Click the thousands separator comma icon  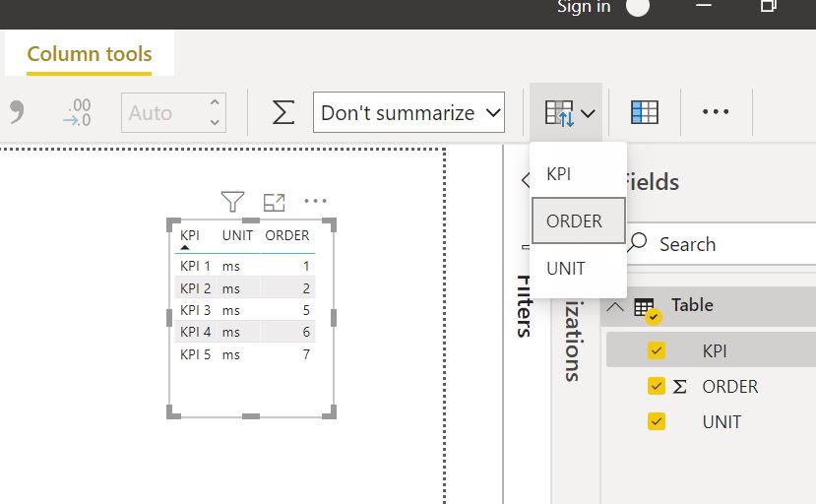[x=17, y=111]
